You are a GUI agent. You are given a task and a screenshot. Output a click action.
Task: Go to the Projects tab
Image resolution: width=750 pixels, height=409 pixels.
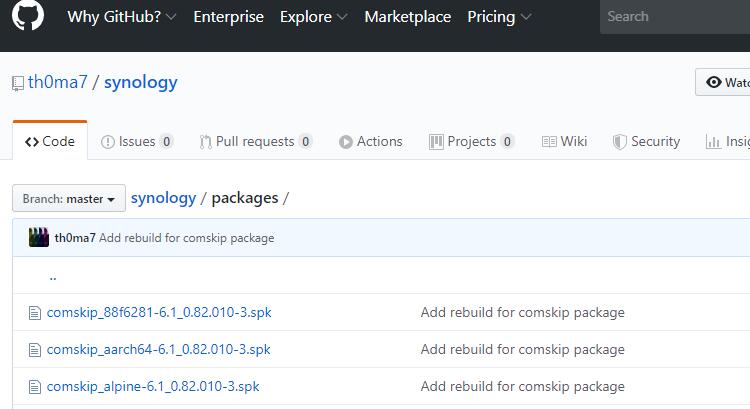[x=471, y=142]
